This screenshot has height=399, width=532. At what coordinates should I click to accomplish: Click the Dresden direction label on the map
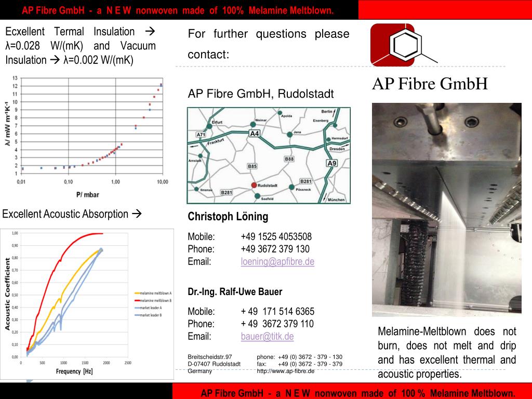tap(337, 149)
